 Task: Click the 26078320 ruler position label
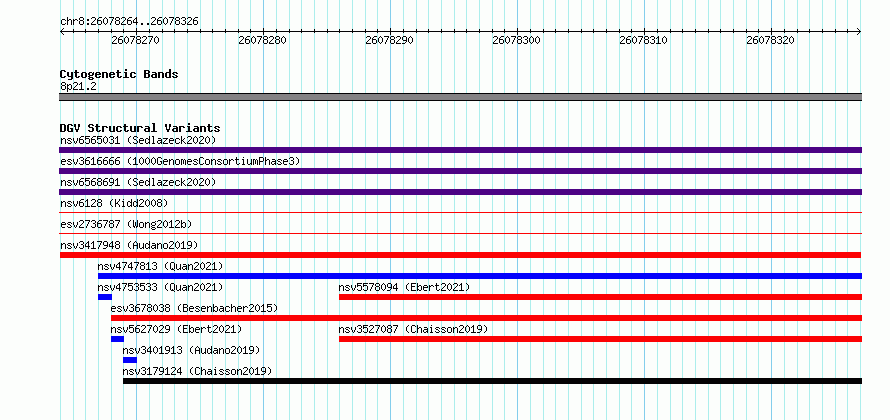tap(770, 40)
